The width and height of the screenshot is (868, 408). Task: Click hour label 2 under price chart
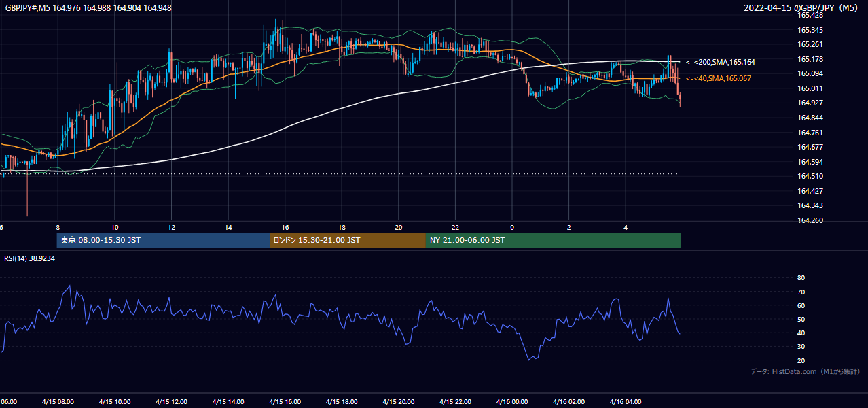click(x=569, y=227)
